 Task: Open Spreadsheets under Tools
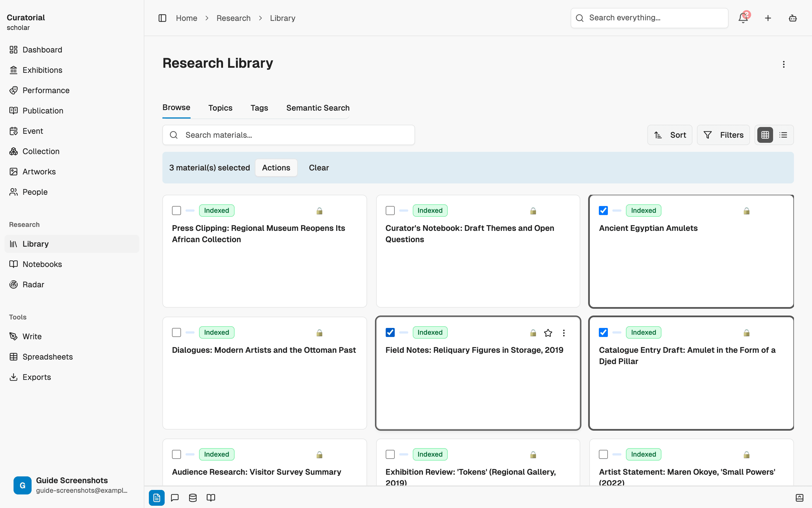(72, 357)
